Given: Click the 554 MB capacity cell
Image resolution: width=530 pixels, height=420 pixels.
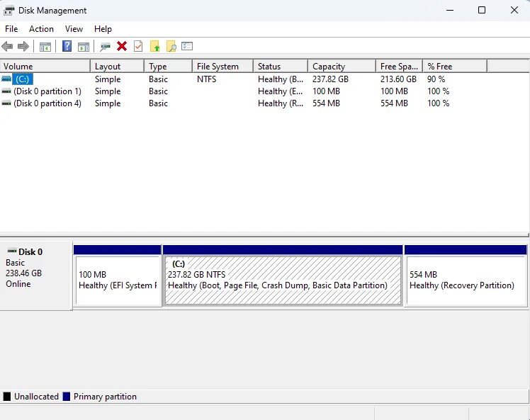Looking at the screenshot, I should [326, 103].
